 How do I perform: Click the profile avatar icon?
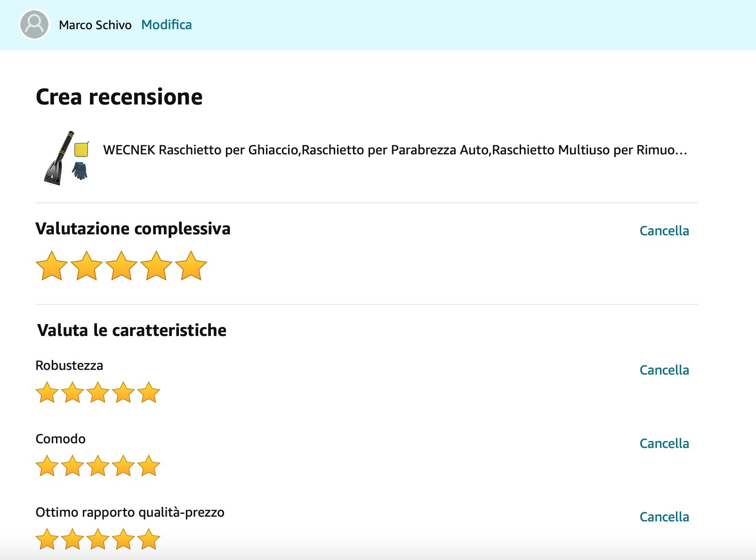(34, 24)
